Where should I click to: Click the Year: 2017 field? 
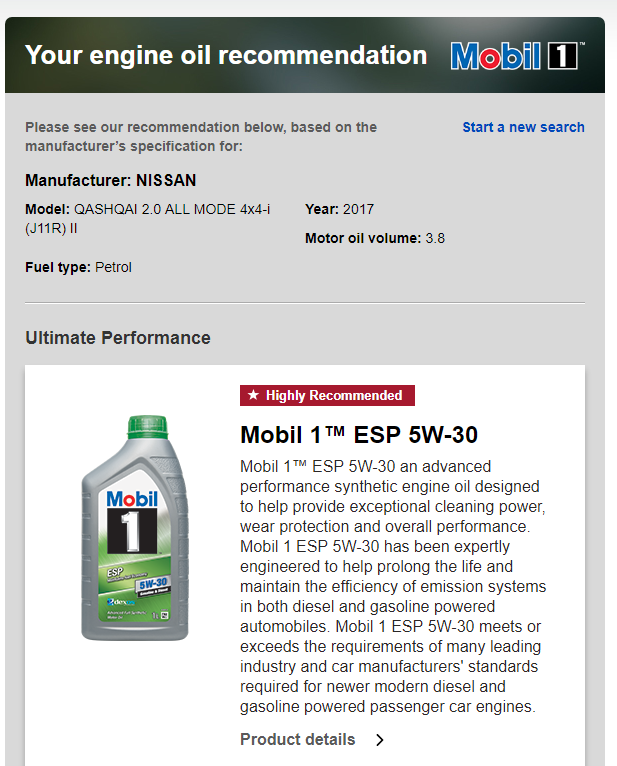tap(340, 209)
